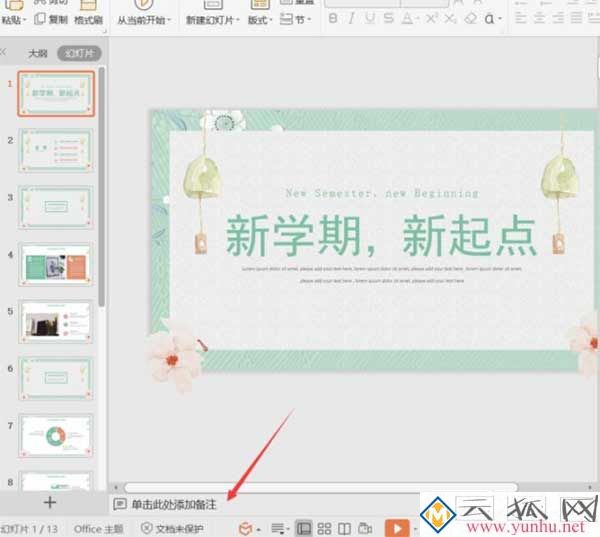Add a new slide with plus button

click(50, 502)
